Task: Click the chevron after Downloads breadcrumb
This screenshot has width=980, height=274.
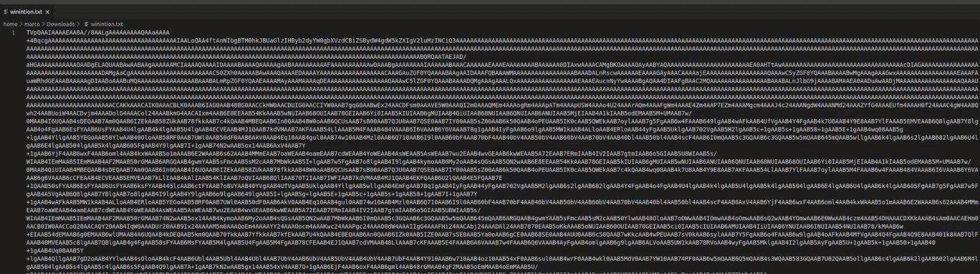Action: click(78, 25)
